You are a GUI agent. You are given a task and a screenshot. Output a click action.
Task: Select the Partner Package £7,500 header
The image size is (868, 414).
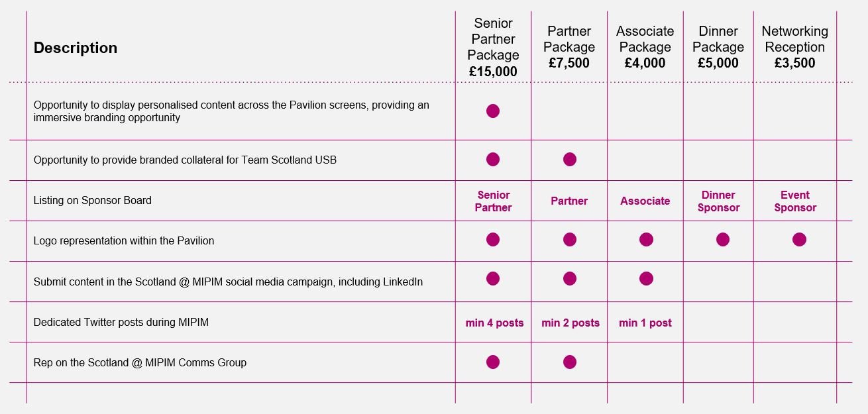(x=569, y=48)
